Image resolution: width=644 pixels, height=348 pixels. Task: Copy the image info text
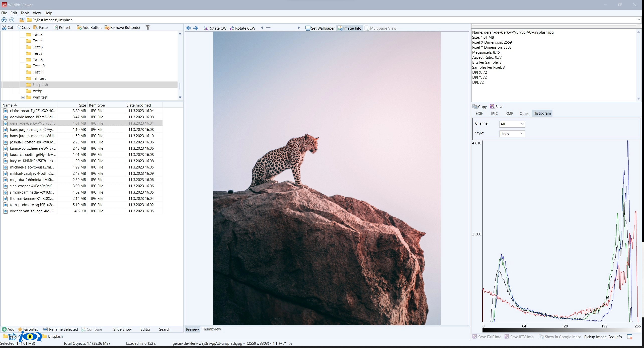[480, 107]
